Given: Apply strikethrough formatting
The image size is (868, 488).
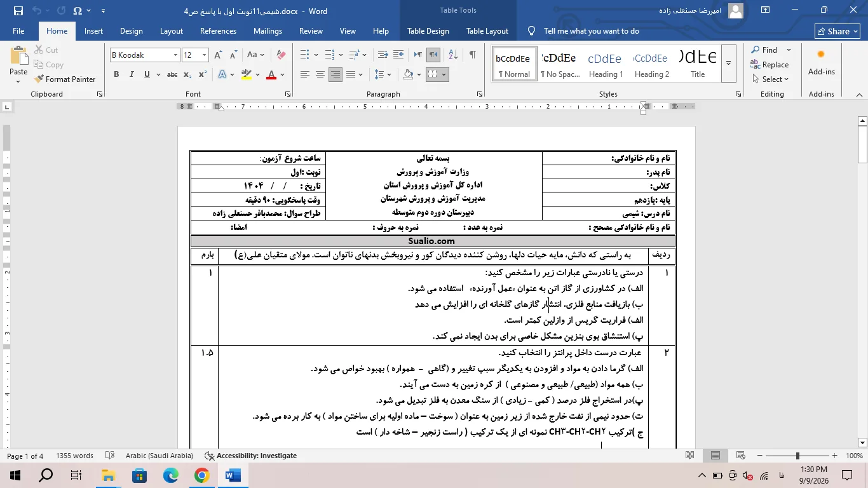Looking at the screenshot, I should click(x=172, y=74).
